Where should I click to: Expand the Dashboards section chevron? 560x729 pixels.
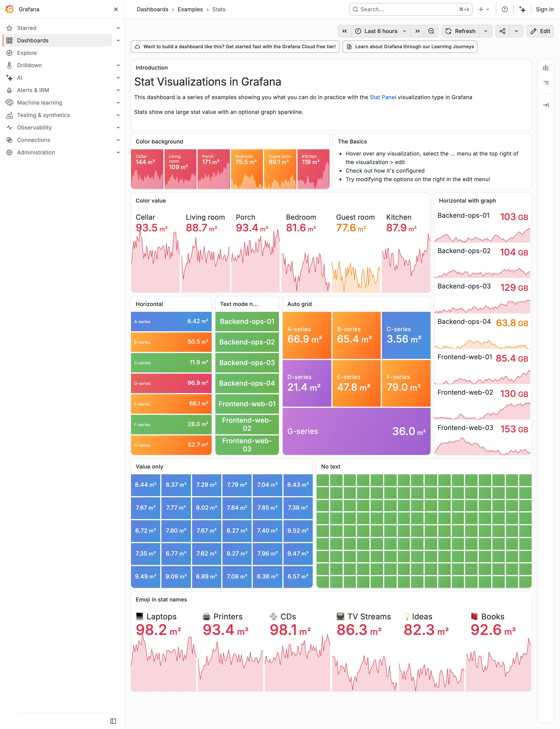[x=118, y=40]
